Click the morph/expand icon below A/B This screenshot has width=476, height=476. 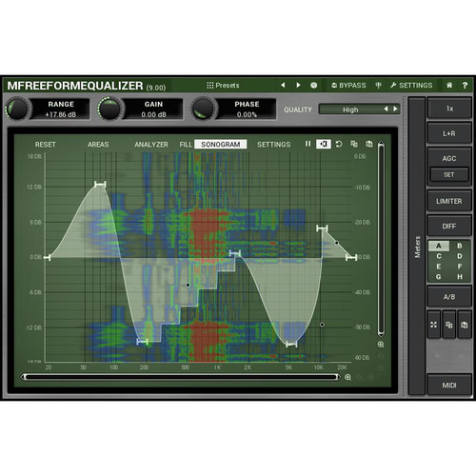click(x=434, y=325)
